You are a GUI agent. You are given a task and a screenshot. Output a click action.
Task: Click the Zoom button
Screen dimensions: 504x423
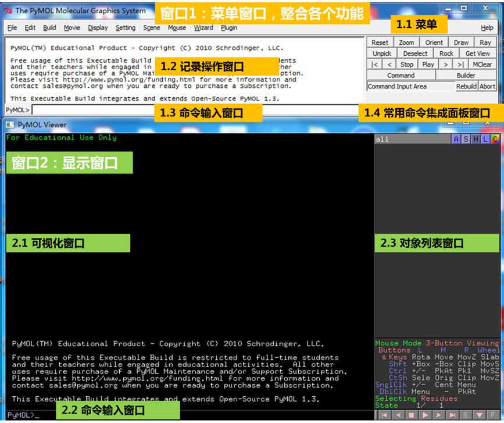(406, 42)
